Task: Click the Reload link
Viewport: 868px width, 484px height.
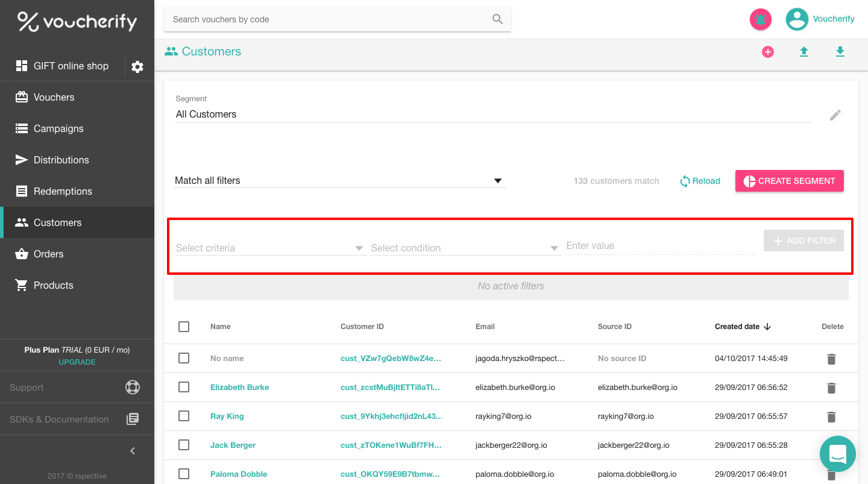Action: tap(700, 181)
